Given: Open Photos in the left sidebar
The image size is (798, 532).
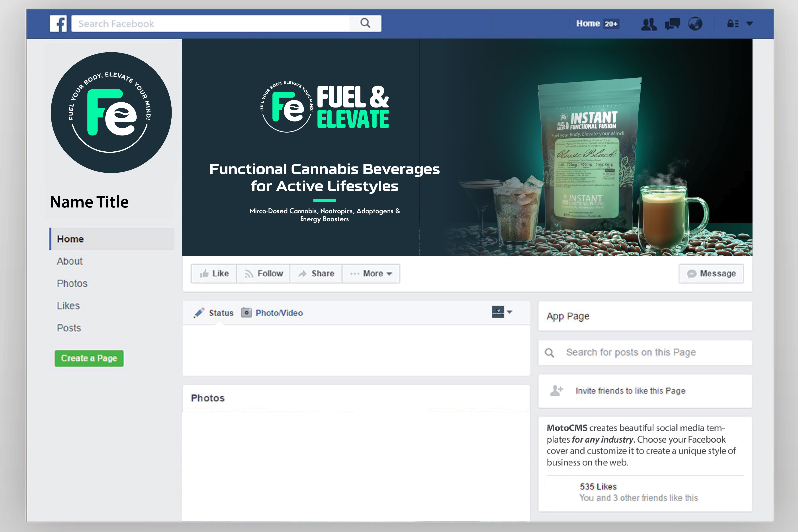Looking at the screenshot, I should [x=72, y=283].
